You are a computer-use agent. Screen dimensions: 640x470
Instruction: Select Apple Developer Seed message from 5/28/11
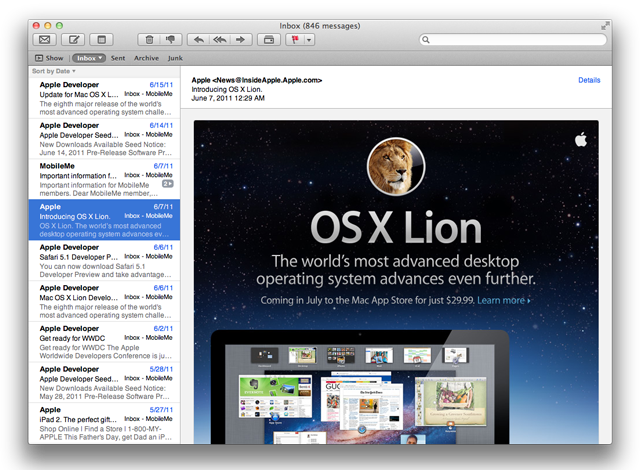tap(104, 382)
